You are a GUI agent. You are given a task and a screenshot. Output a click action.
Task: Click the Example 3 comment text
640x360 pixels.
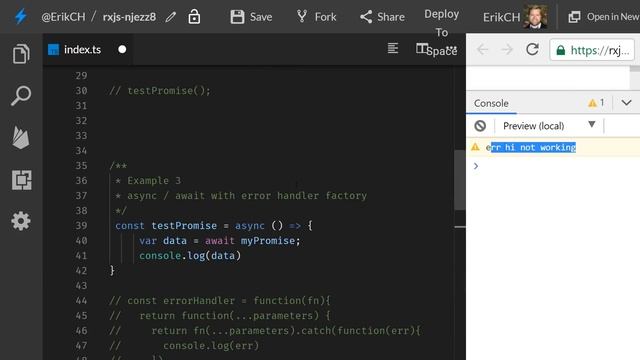[x=154, y=181]
